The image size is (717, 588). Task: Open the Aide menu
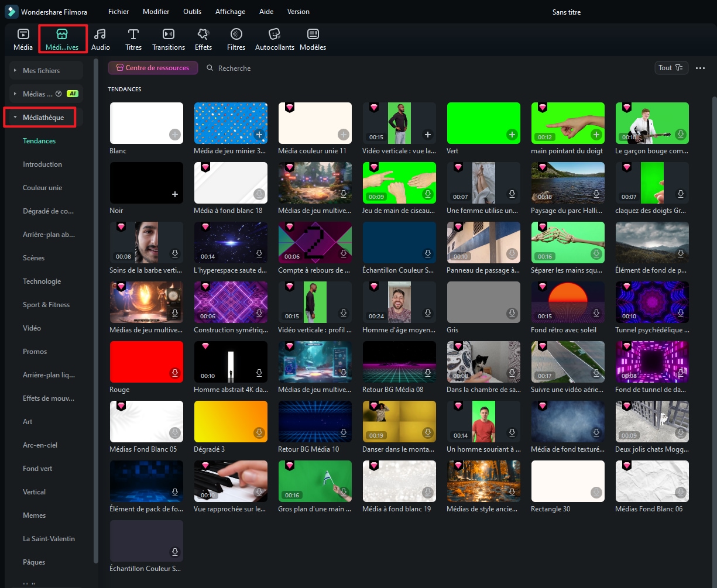266,12
